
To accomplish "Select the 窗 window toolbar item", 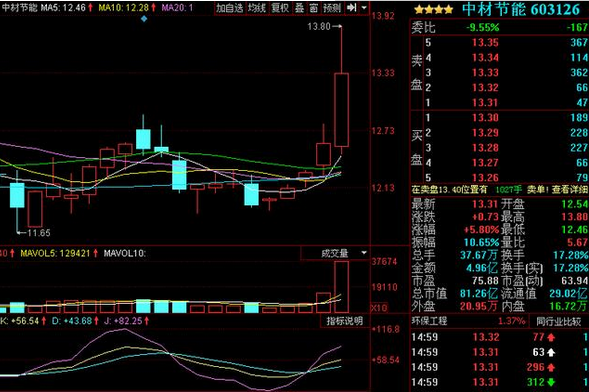I will tap(314, 8).
